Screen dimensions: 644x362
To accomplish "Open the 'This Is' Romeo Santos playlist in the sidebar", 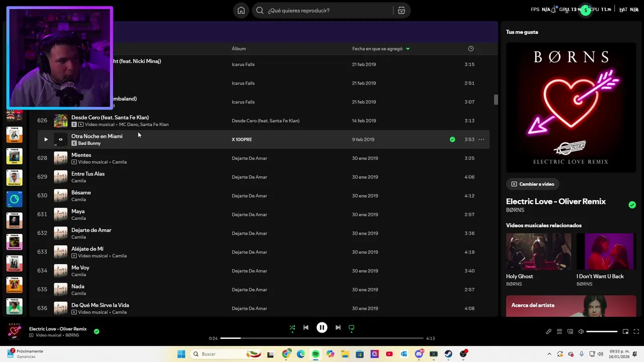I will click(x=14, y=177).
